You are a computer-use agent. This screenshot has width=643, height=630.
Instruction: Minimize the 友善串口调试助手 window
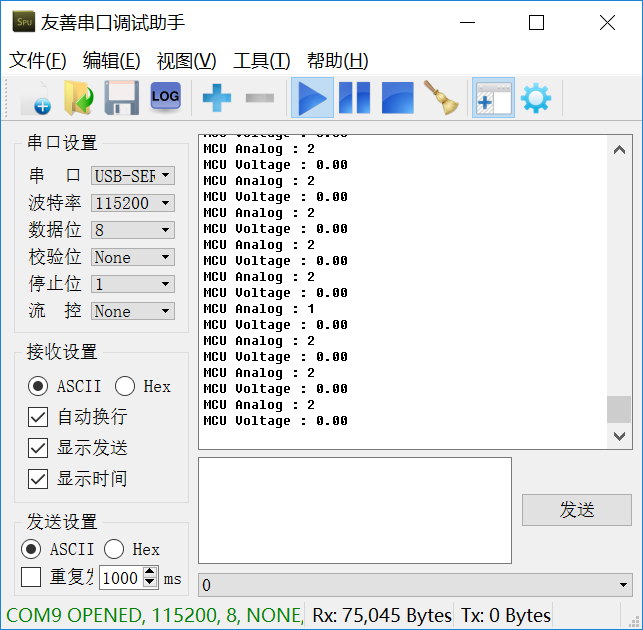tap(467, 23)
